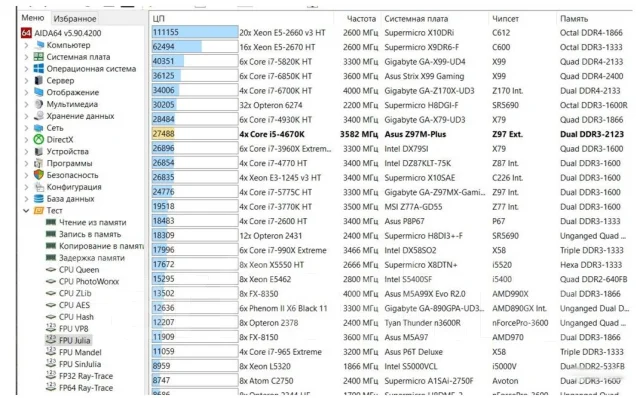Click the CPU PhotoWorxx icon
Viewport: 640px width, 398px height.
pyautogui.click(x=51, y=282)
